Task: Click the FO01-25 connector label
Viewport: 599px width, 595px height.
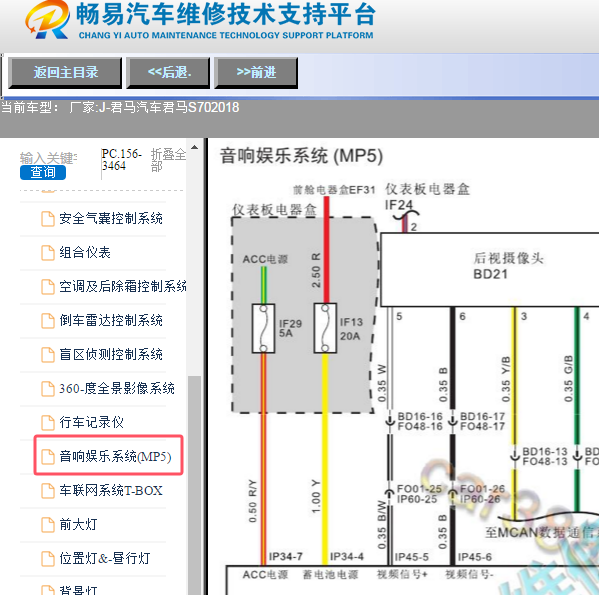Action: 419,489
